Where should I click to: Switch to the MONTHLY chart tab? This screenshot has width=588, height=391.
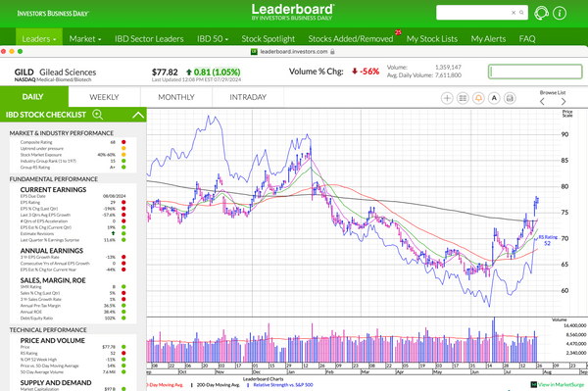click(176, 97)
